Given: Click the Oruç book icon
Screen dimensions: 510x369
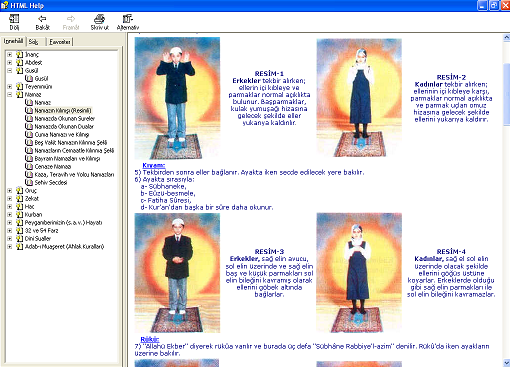Looking at the screenshot, I should click(19, 190).
